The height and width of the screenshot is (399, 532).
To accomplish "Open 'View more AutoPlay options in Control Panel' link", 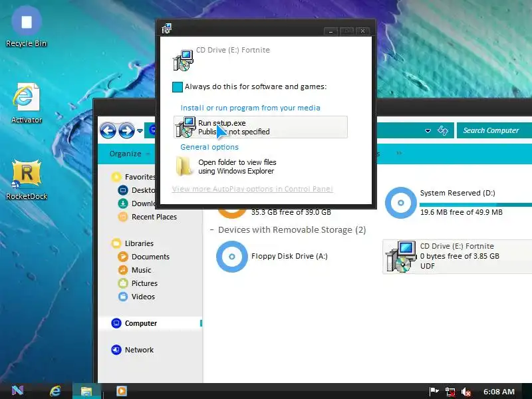I will click(253, 189).
